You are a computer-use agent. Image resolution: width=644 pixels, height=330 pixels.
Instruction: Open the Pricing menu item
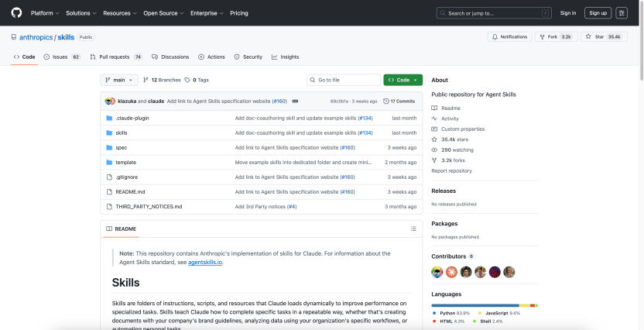coord(239,13)
